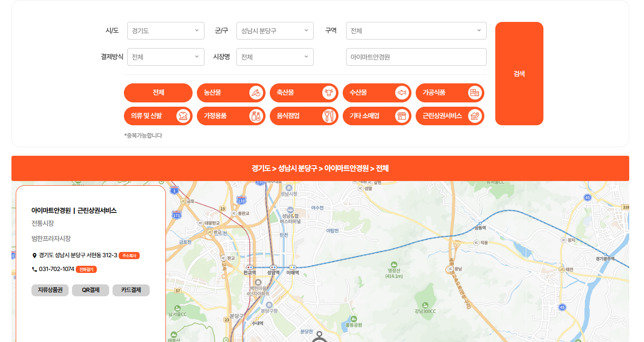Viewport: 644px width, 342px height.
Task: Click 성남역 station on the map
Action: pyautogui.click(x=273, y=270)
